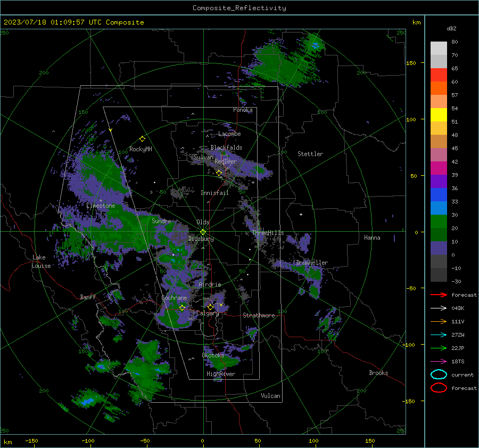Select the Blackfalds city label

pos(226,148)
